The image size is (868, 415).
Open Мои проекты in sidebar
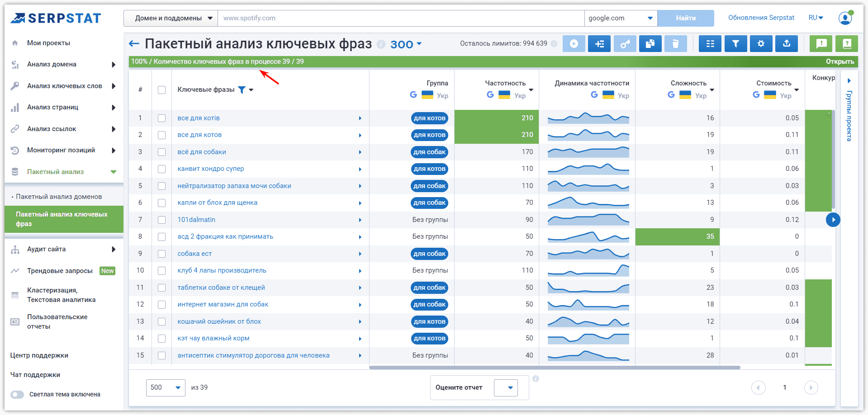48,43
